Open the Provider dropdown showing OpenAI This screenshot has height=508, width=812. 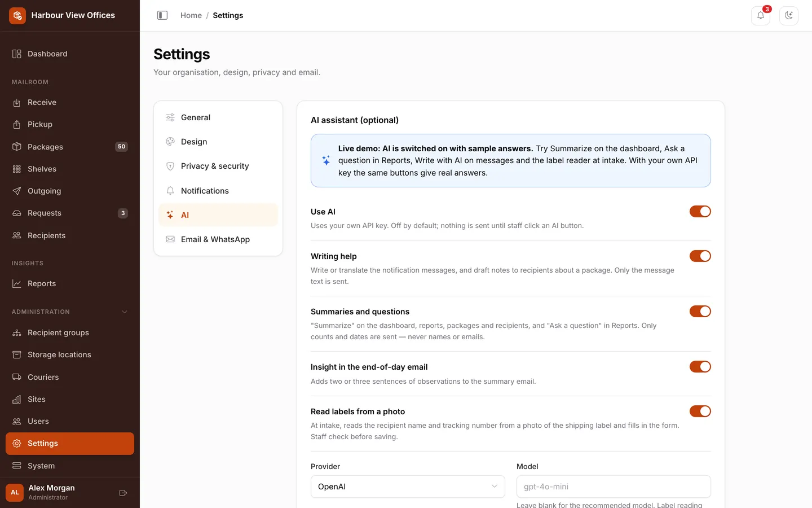(408, 487)
